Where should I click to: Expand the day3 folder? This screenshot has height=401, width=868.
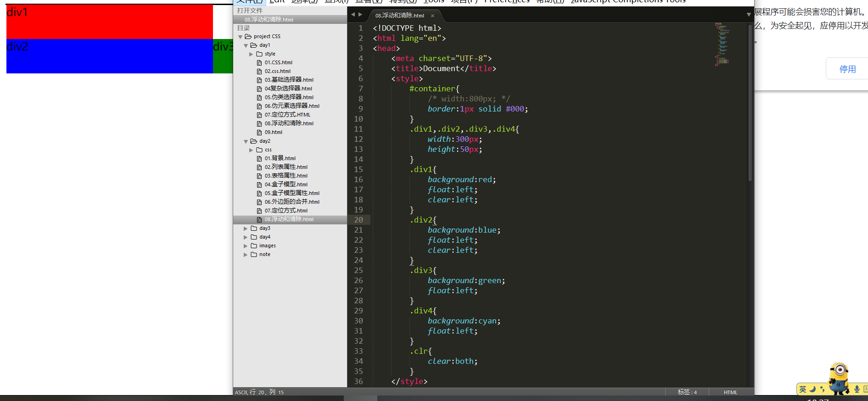point(246,228)
